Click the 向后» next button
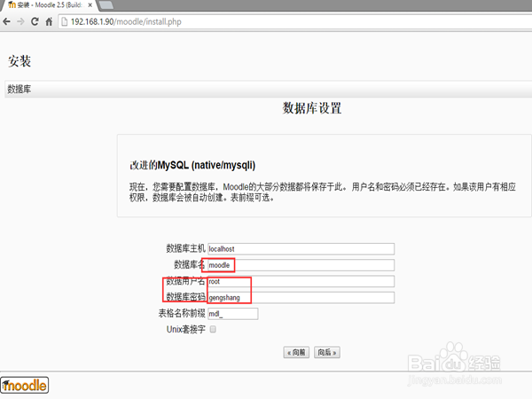532x399 pixels. (x=327, y=353)
